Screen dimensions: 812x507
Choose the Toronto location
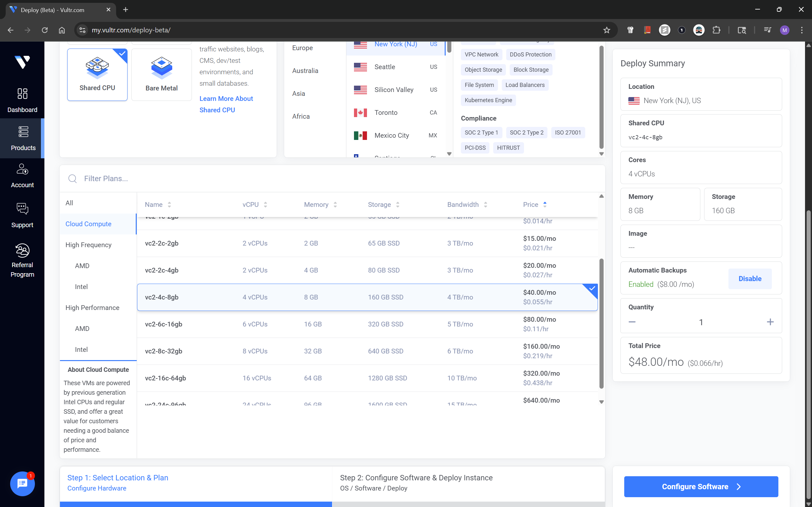click(396, 112)
